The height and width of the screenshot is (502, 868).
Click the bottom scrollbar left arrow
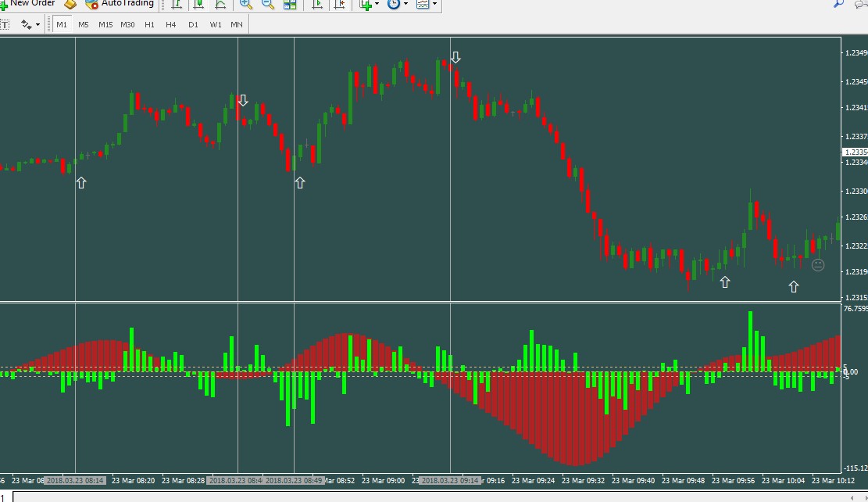[852, 498]
